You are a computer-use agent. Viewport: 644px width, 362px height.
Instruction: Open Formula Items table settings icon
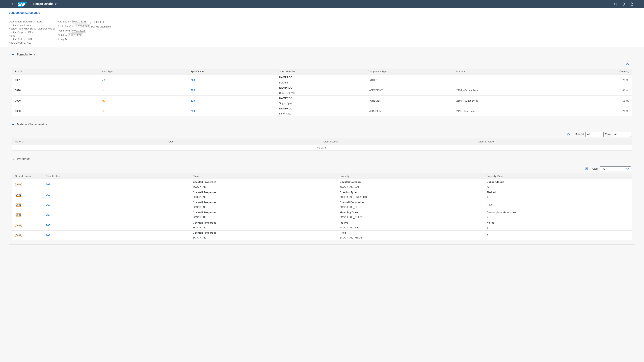click(628, 64)
